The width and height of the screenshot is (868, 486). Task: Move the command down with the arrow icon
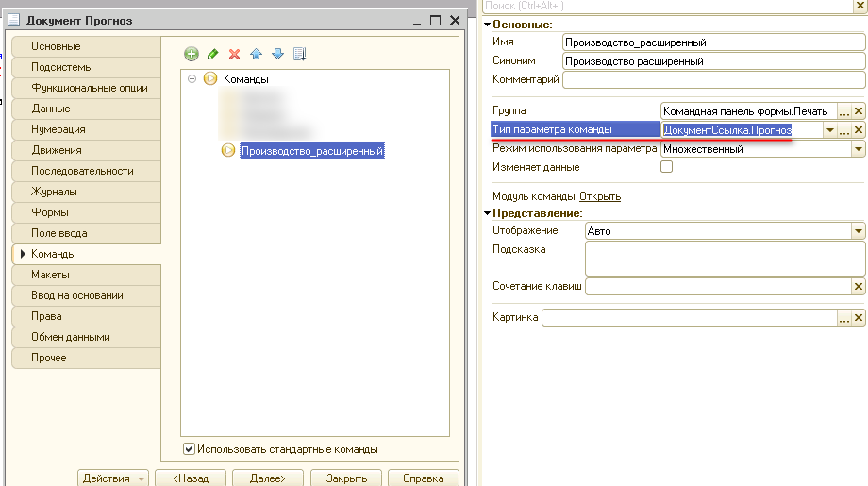click(277, 55)
